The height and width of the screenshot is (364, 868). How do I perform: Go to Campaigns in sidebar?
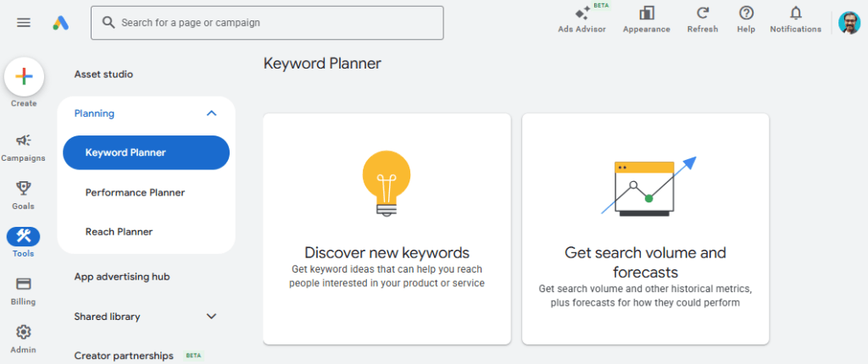(23, 147)
